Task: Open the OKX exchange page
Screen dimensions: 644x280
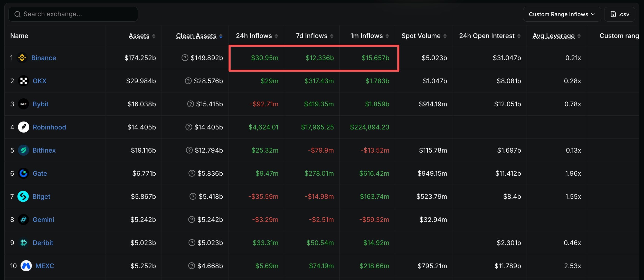Action: pos(40,81)
